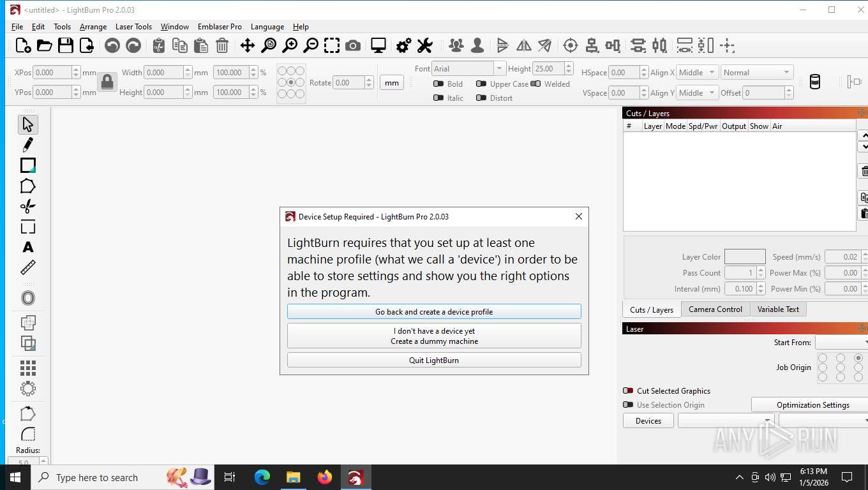Image resolution: width=868 pixels, height=490 pixels.
Task: Activate the Pan/move view icon
Action: point(247,45)
